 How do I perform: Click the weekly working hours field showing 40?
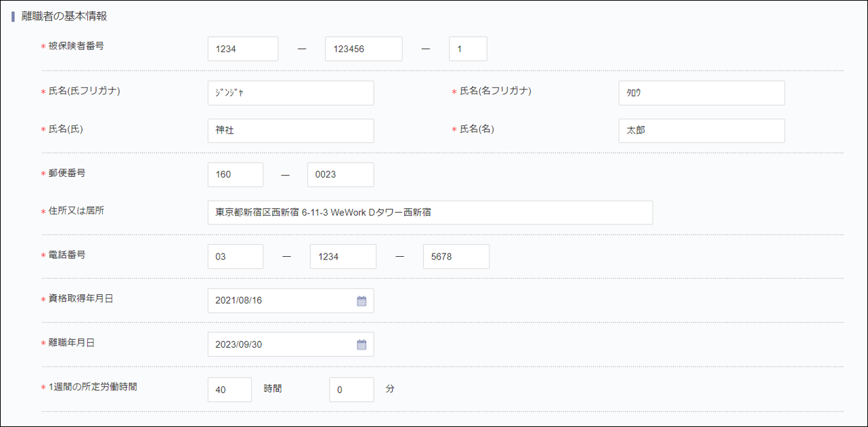click(229, 389)
